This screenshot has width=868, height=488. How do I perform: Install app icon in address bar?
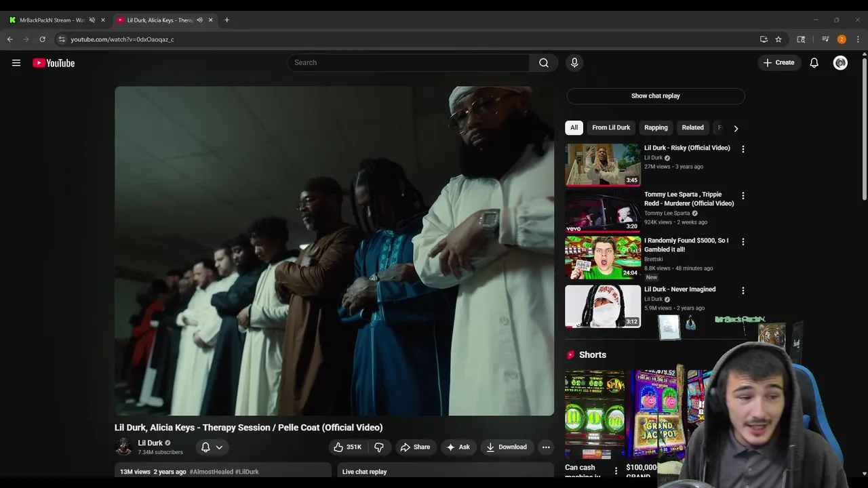[x=764, y=39]
